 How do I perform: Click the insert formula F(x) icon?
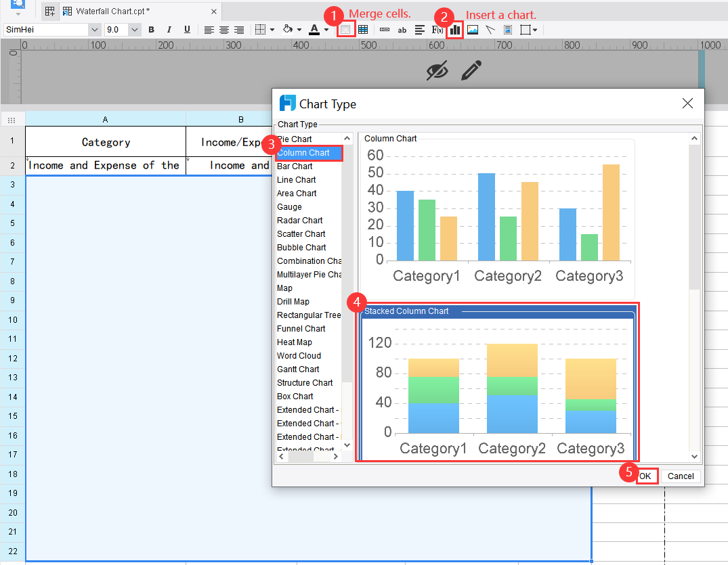click(437, 29)
